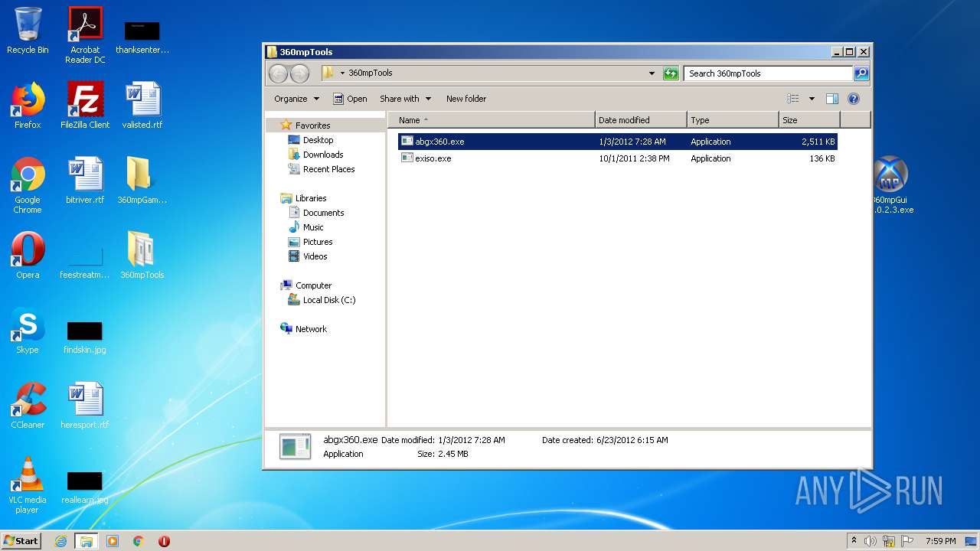Select bitriver.rtf document on desktop
Screen dimensions: 980x551
(85, 180)
